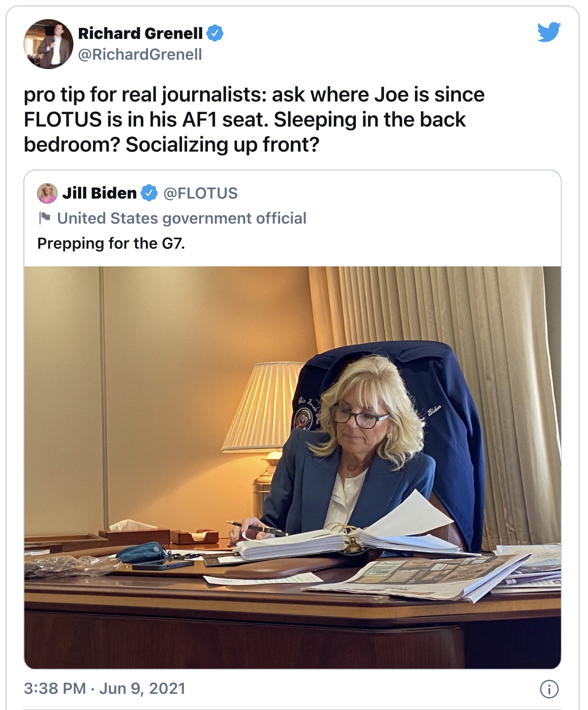Open the @FLOTUS handle link
The image size is (588, 710).
tap(200, 193)
